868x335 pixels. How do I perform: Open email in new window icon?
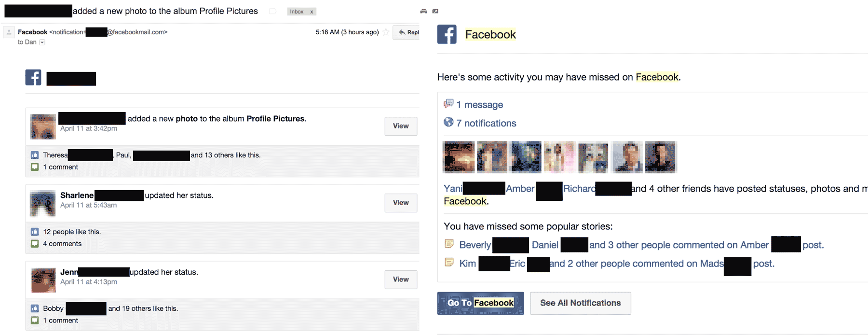pyautogui.click(x=435, y=11)
